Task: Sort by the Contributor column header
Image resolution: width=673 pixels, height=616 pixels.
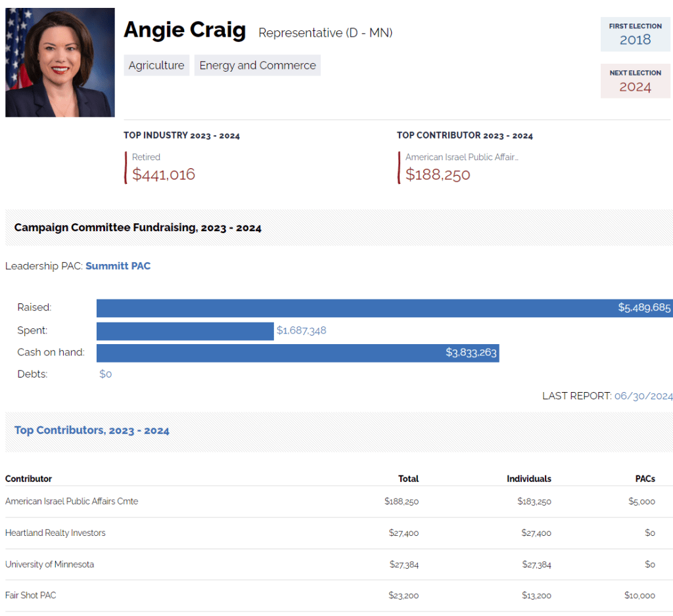Action: click(28, 479)
